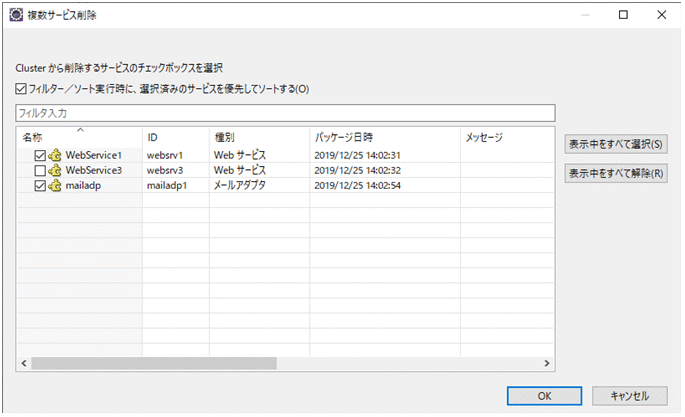Click the mailadp service icon

point(55,186)
